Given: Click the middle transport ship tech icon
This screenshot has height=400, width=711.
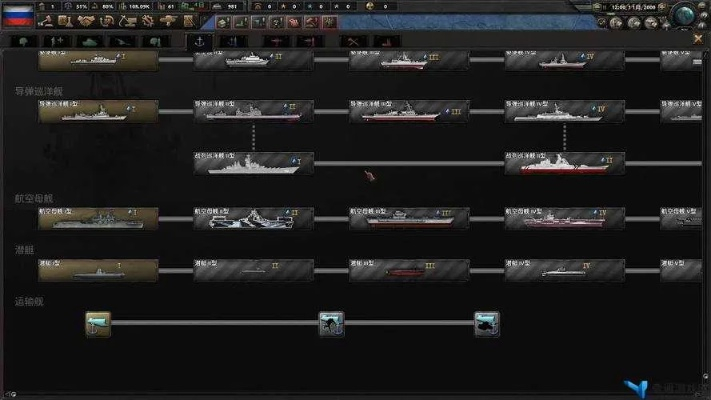Looking at the screenshot, I should pos(331,323).
